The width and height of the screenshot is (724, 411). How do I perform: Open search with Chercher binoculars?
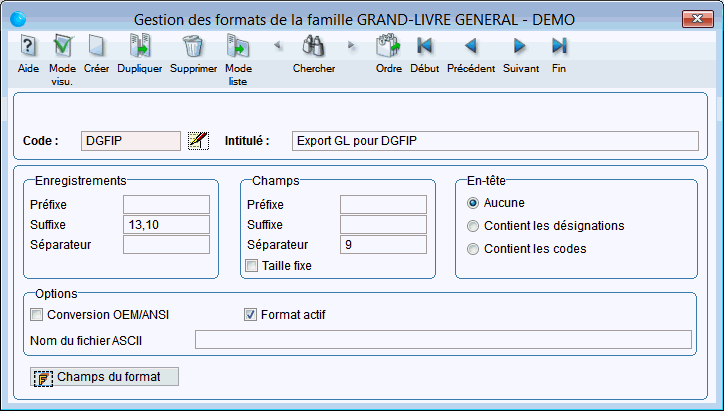pos(313,47)
